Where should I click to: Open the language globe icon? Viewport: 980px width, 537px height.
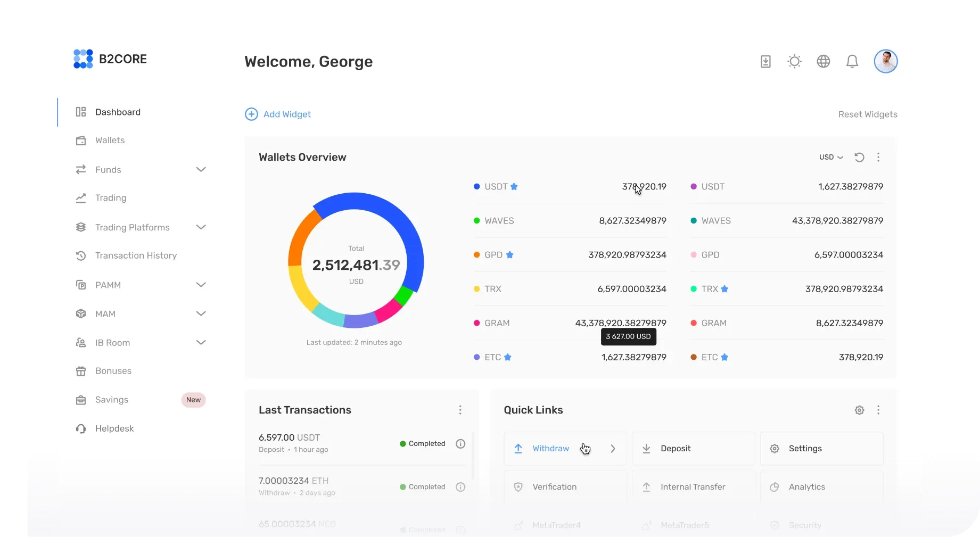(x=823, y=62)
